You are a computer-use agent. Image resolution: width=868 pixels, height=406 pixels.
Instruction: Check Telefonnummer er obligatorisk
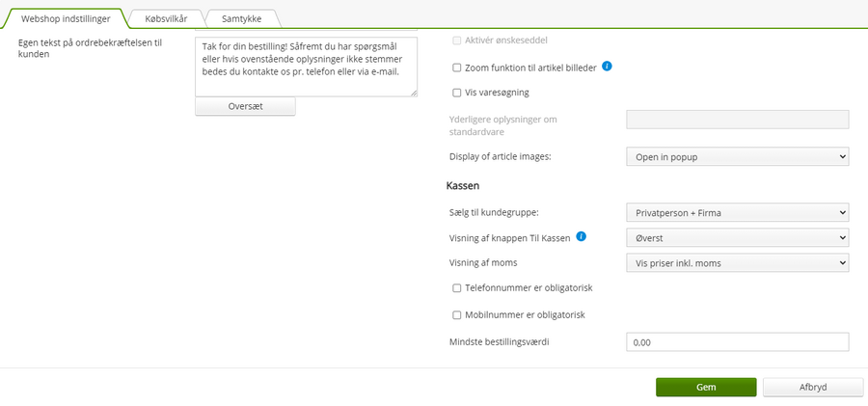(457, 288)
